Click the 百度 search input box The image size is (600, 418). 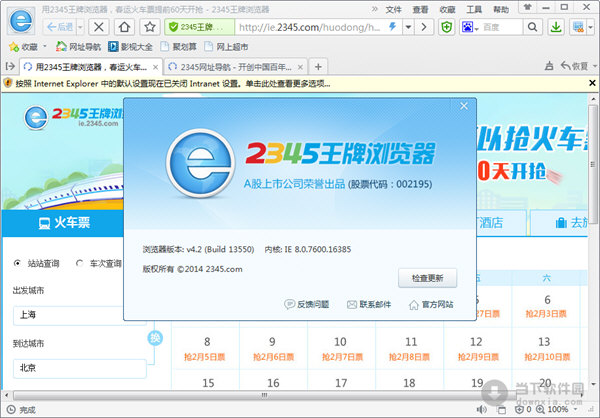tap(501, 27)
